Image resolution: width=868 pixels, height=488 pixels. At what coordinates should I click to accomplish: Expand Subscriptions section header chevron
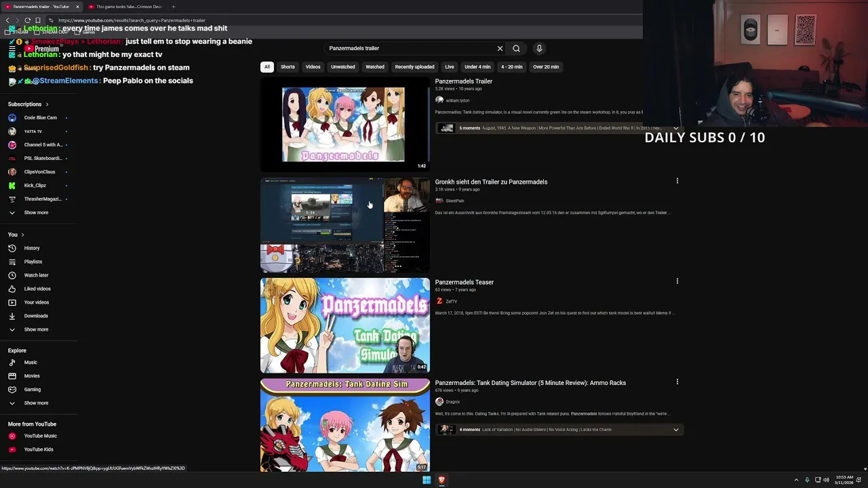tap(47, 104)
